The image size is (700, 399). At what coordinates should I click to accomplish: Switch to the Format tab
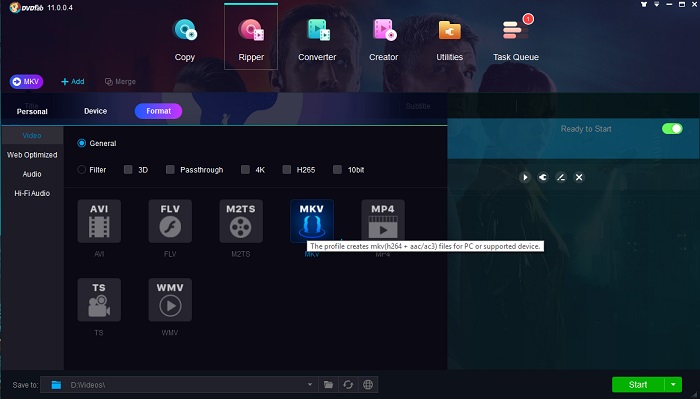pyautogui.click(x=158, y=111)
